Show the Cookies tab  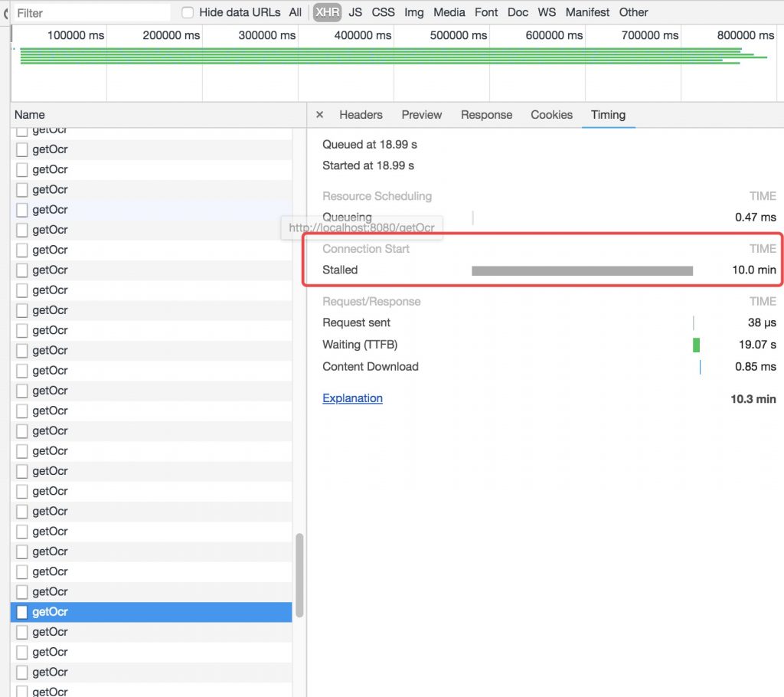tap(551, 115)
